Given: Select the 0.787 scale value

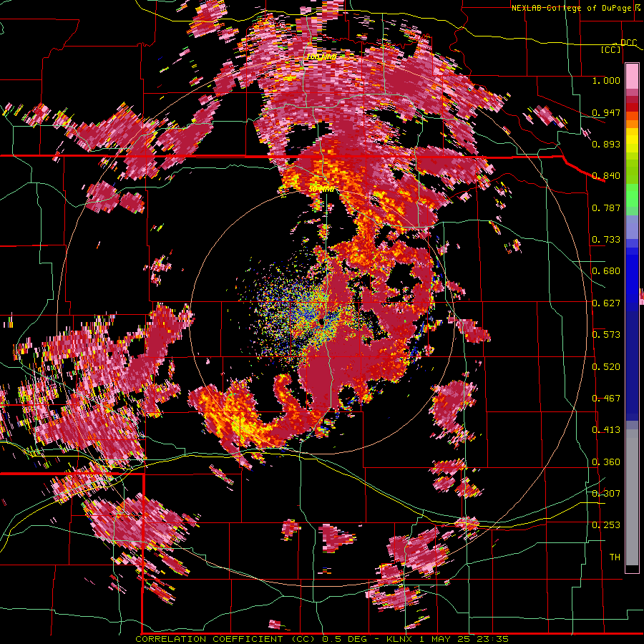Looking at the screenshot, I should pyautogui.click(x=606, y=208).
